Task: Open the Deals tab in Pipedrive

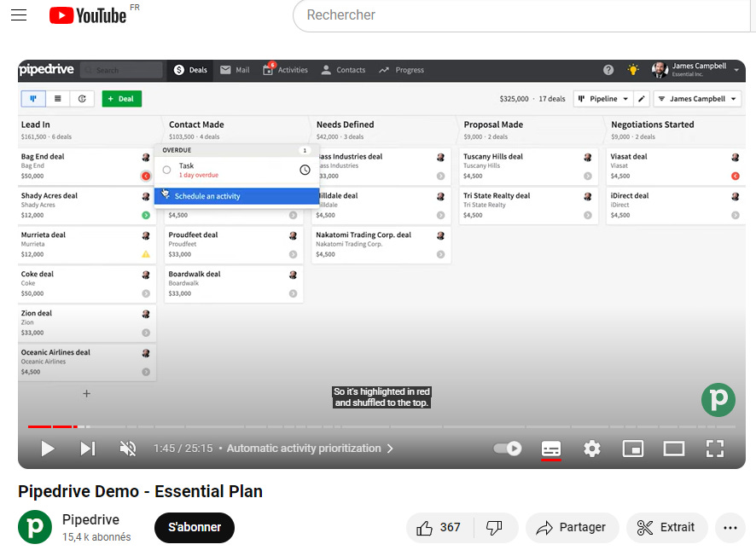Action: 190,70
